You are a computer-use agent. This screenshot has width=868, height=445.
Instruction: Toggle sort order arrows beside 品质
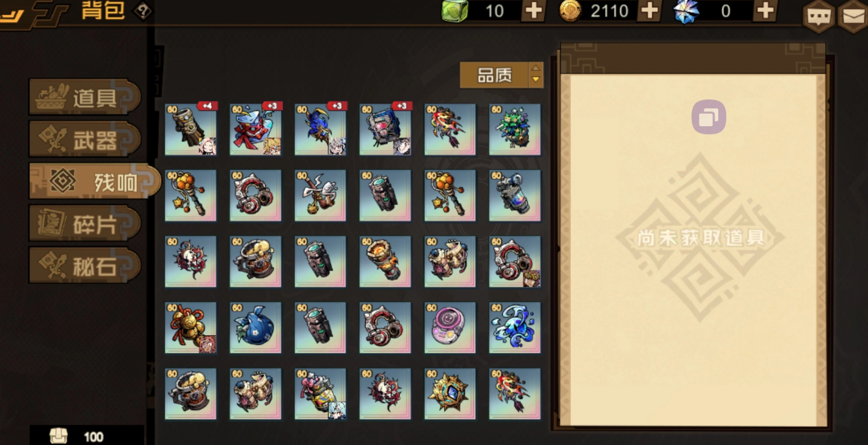point(535,75)
